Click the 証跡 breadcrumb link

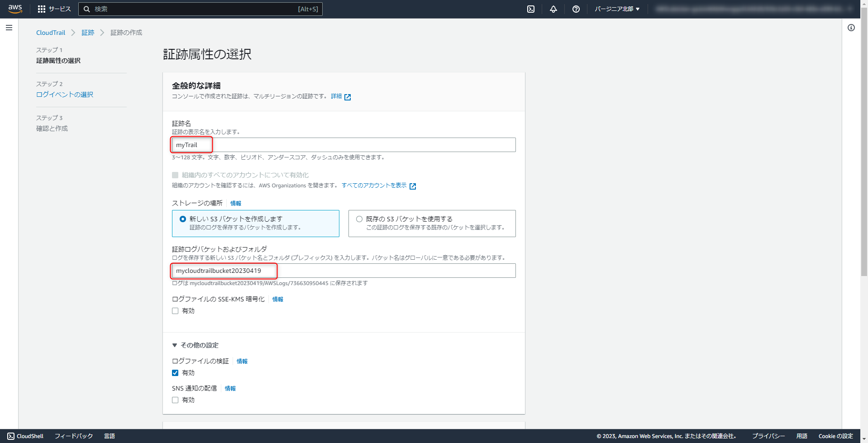pos(87,32)
